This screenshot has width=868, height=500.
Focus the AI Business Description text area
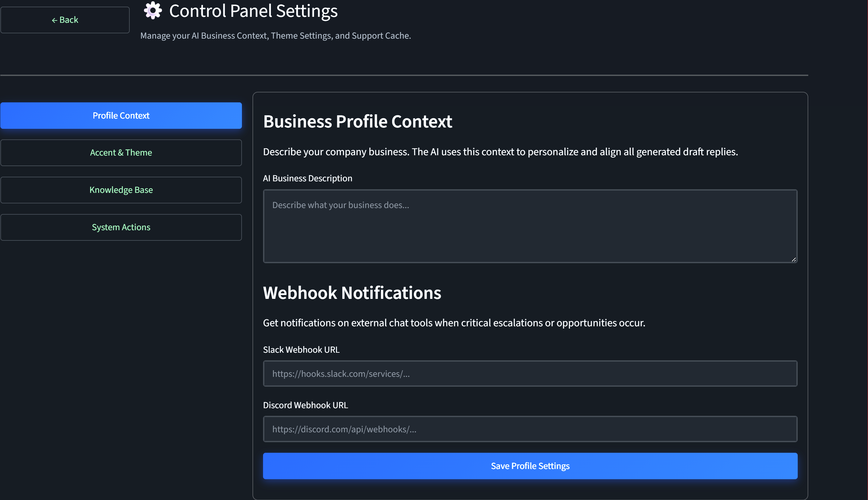pos(530,226)
